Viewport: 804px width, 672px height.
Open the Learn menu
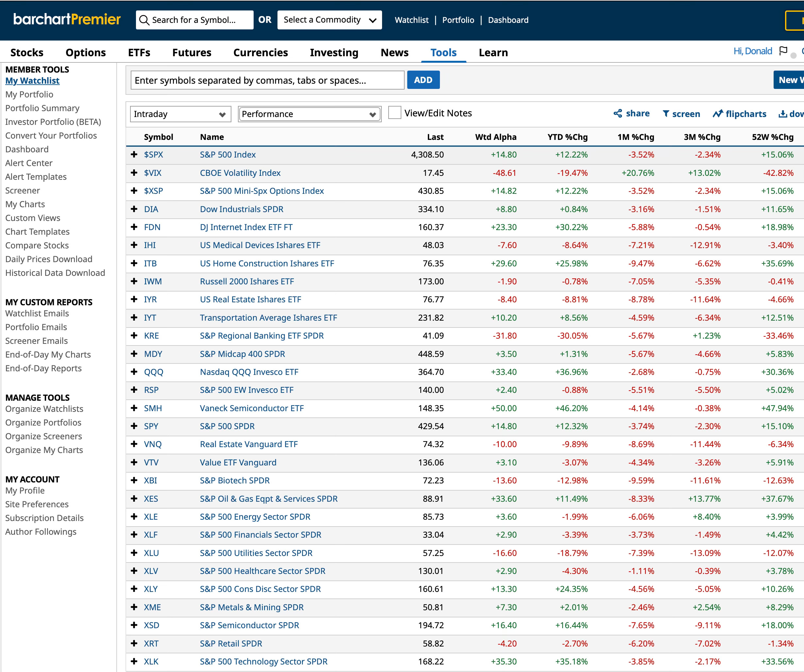494,52
